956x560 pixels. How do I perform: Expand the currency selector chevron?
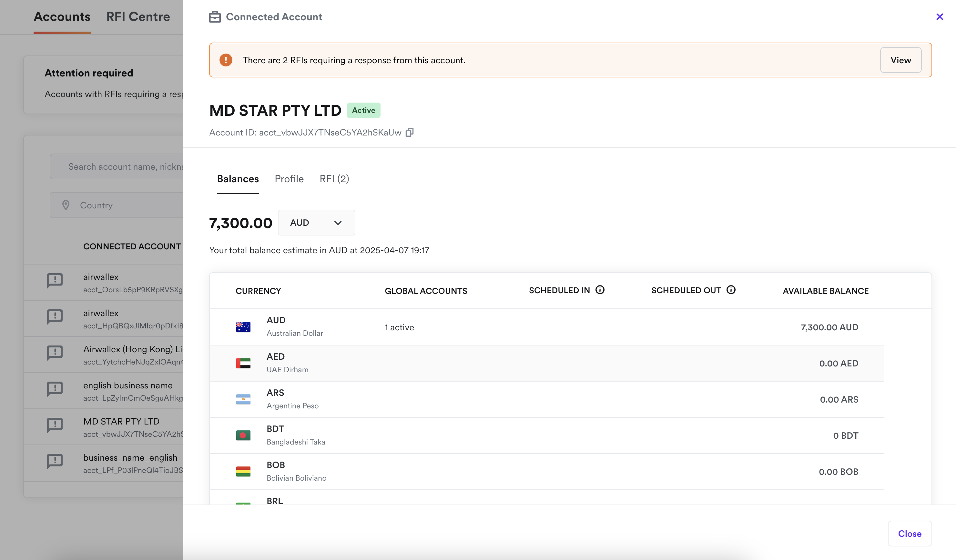(x=338, y=223)
